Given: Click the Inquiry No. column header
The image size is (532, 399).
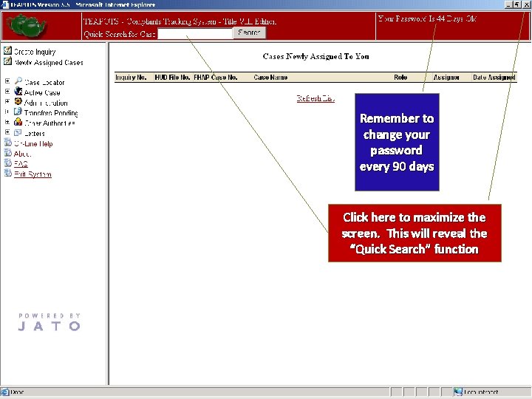Looking at the screenshot, I should 131,78.
